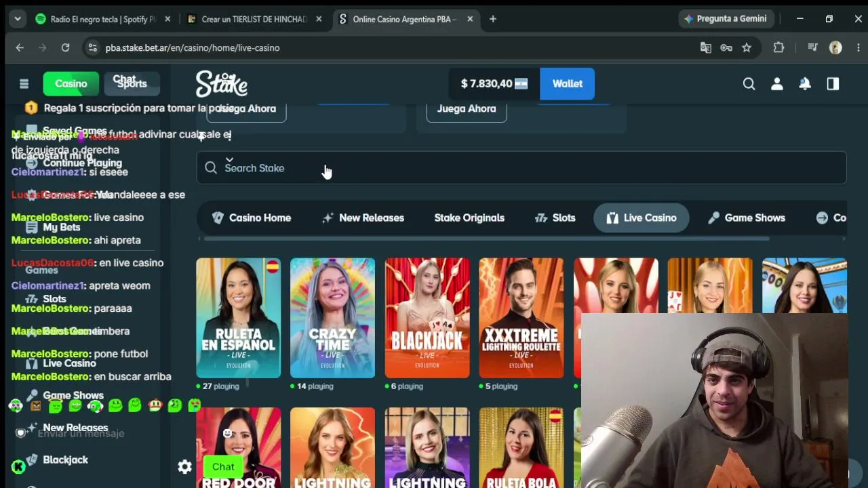View site information icon in address bar
The width and height of the screenshot is (868, 488).
[x=93, y=47]
